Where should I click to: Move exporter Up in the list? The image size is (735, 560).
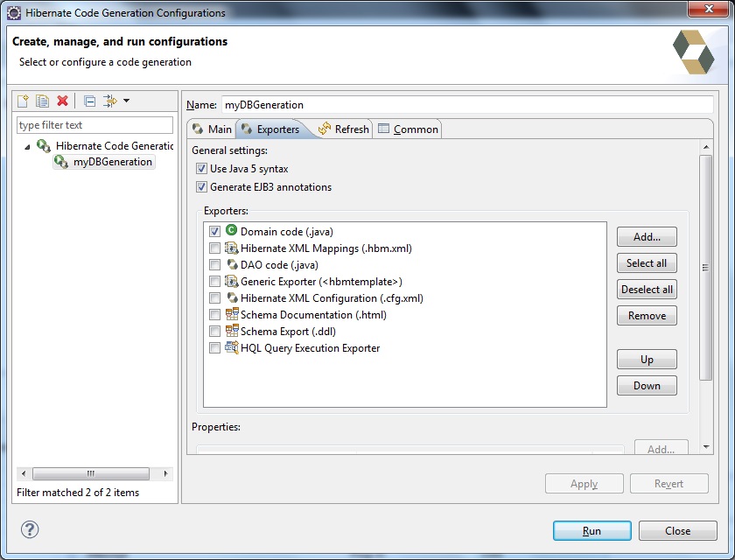point(647,360)
